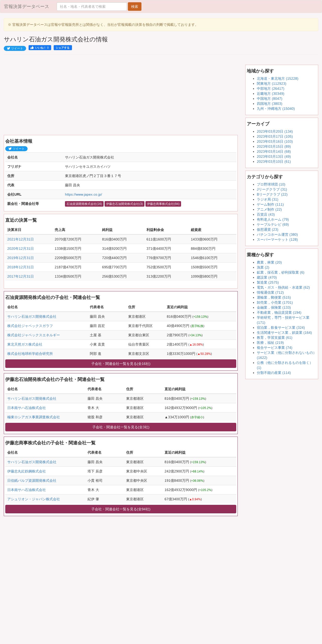Open アニメ制作 category
Viewport: 322px width, 644px height.
click(x=269, y=209)
